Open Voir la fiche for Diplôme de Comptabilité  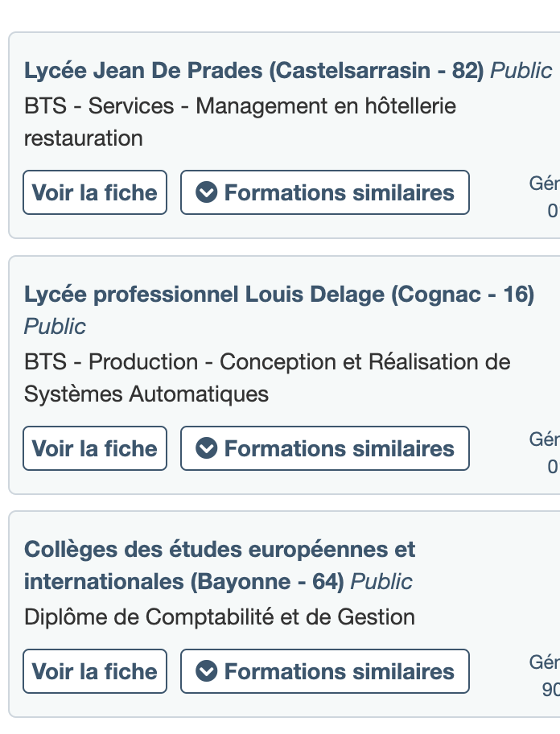pos(95,671)
